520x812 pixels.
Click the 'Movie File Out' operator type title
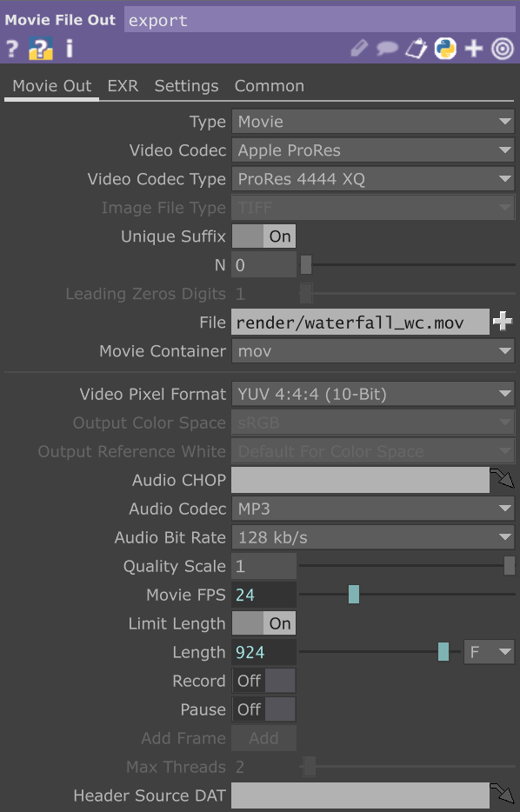click(x=60, y=20)
